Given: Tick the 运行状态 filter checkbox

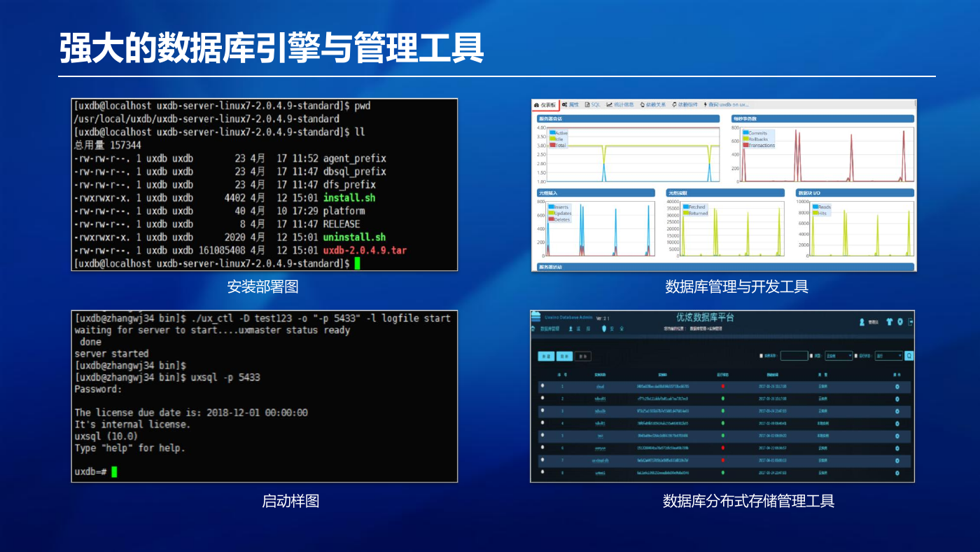Looking at the screenshot, I should tap(856, 356).
